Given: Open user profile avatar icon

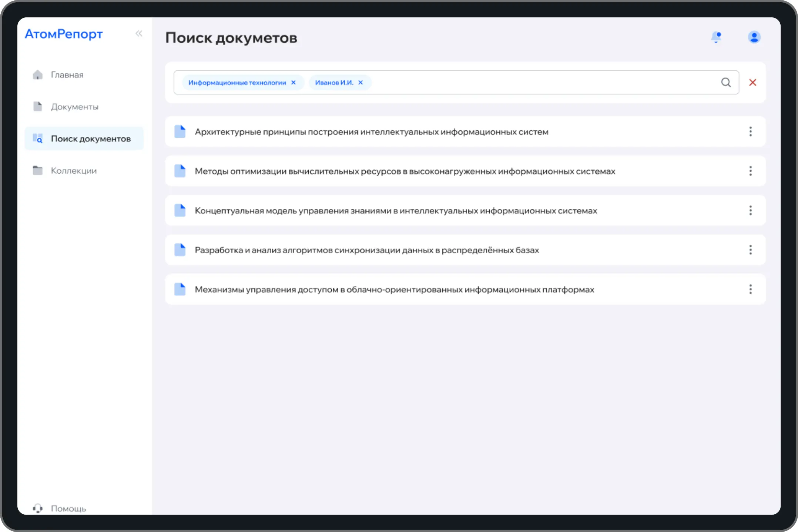Looking at the screenshot, I should pos(754,37).
